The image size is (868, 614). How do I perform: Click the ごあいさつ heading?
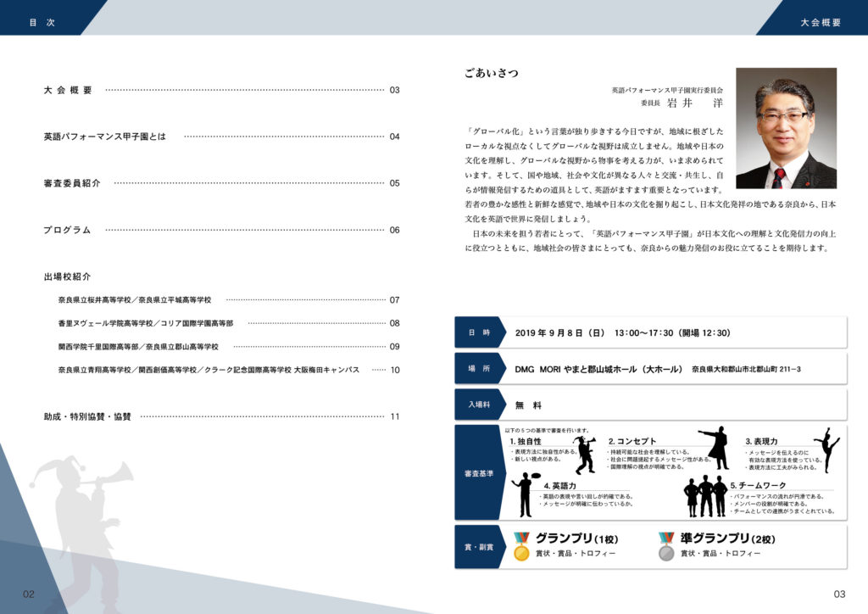(492, 73)
